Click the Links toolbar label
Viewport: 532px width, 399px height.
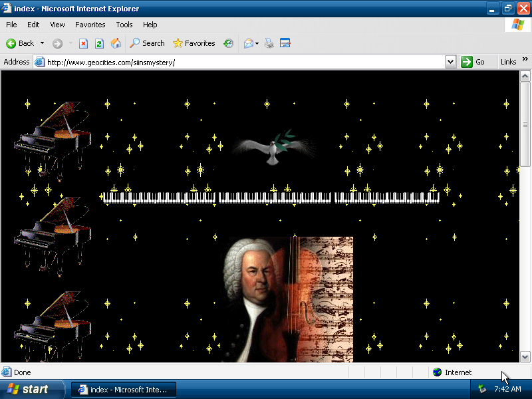coord(508,62)
